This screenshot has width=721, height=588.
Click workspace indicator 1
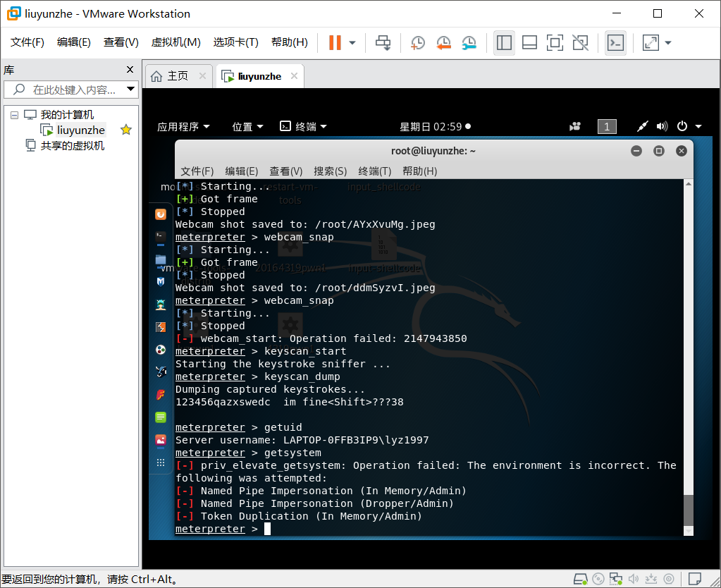(607, 126)
